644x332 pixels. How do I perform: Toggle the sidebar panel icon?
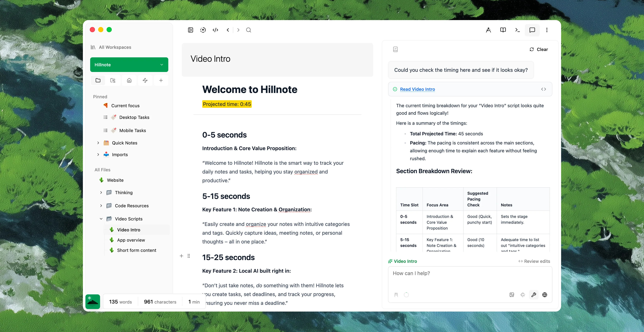point(191,30)
